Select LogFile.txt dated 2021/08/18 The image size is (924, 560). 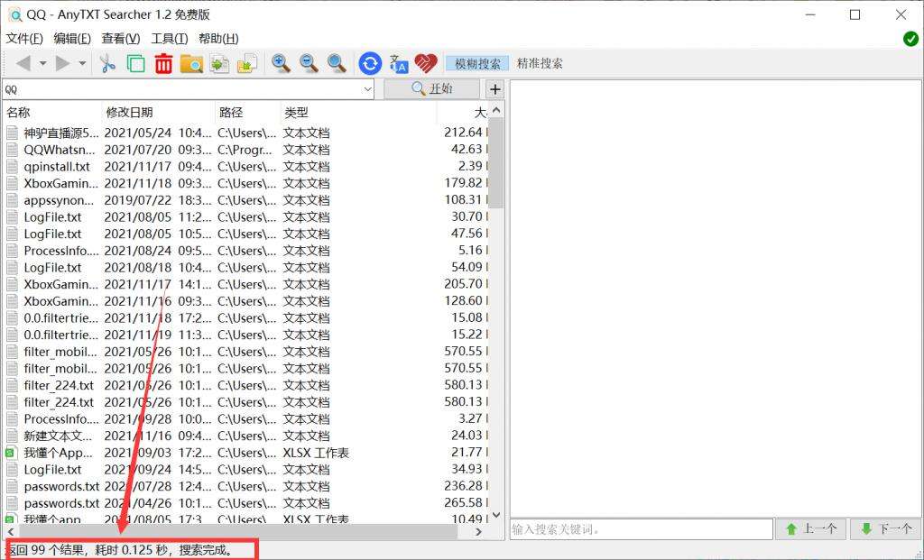click(52, 267)
